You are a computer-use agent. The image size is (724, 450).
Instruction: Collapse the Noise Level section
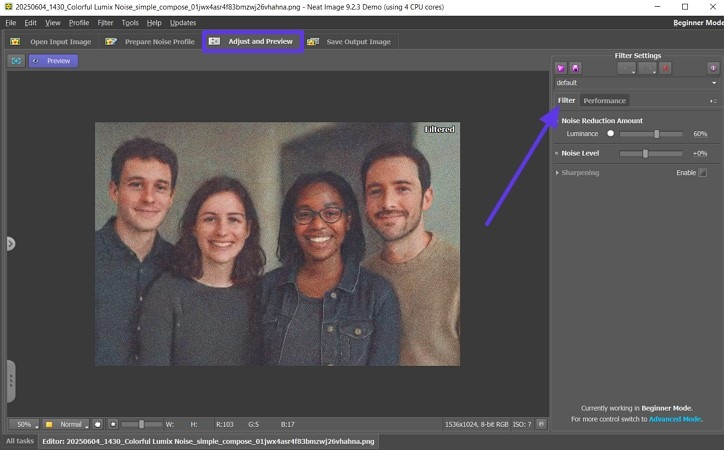(x=557, y=153)
